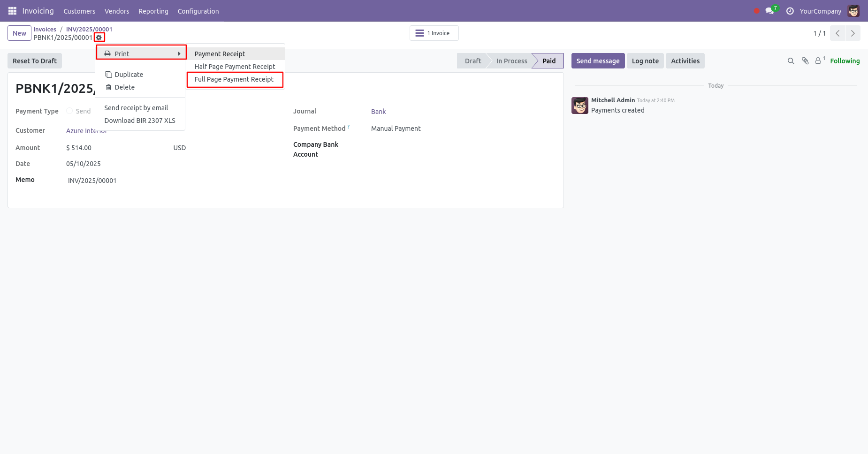Open the Reporting menu

153,11
